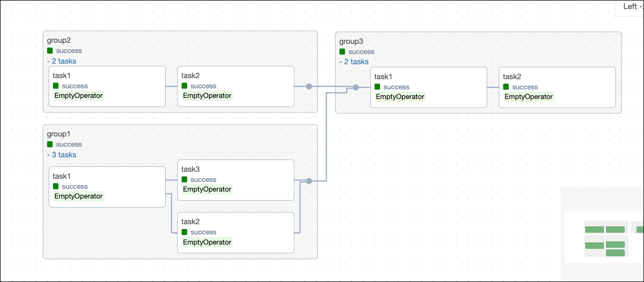The height and width of the screenshot is (282, 644).
Task: Click the edge junction dot on group3's left border
Action: click(355, 87)
